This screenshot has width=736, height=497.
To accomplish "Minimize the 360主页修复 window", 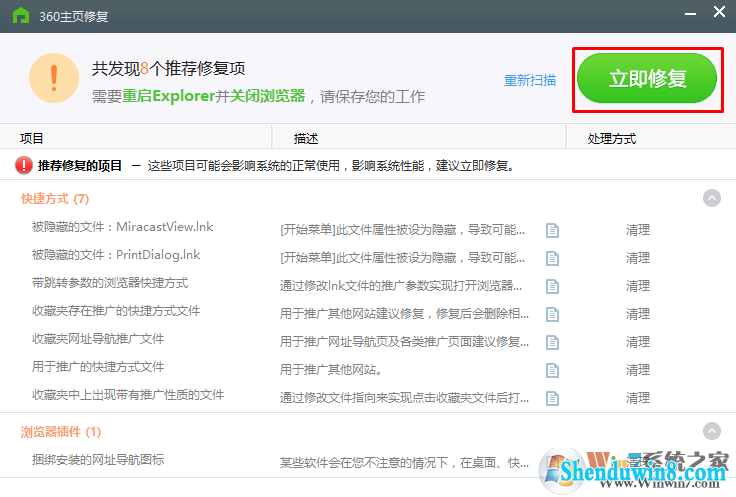I will [x=690, y=14].
